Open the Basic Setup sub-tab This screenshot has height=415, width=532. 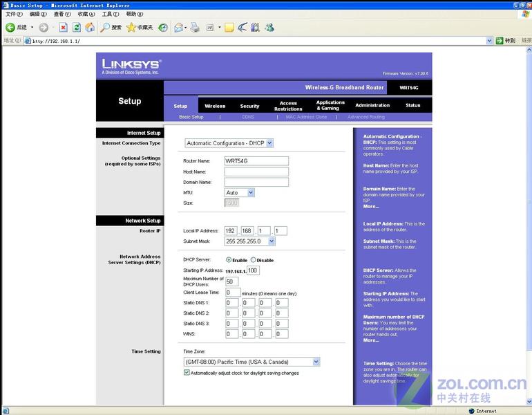tap(191, 117)
